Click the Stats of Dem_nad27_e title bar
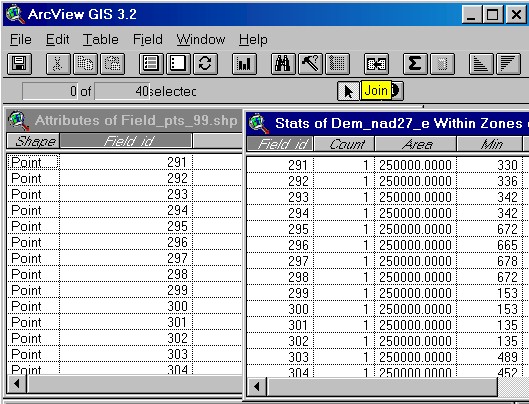The image size is (529, 404). click(387, 123)
